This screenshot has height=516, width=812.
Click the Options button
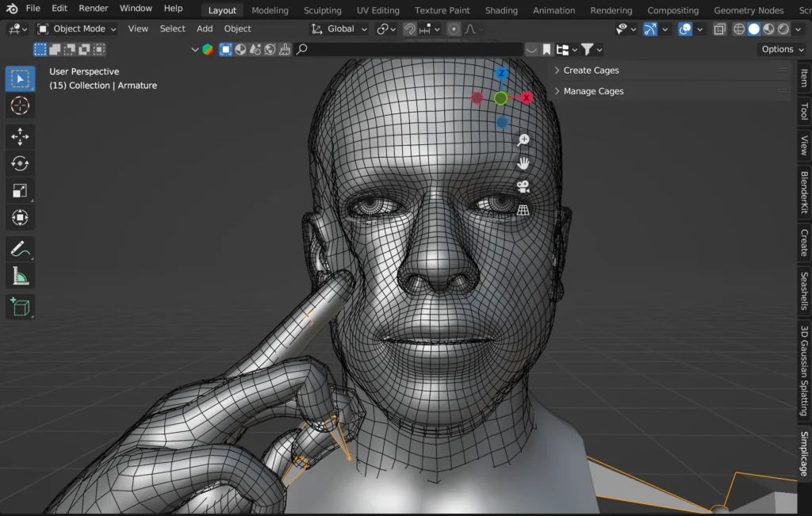click(x=781, y=49)
